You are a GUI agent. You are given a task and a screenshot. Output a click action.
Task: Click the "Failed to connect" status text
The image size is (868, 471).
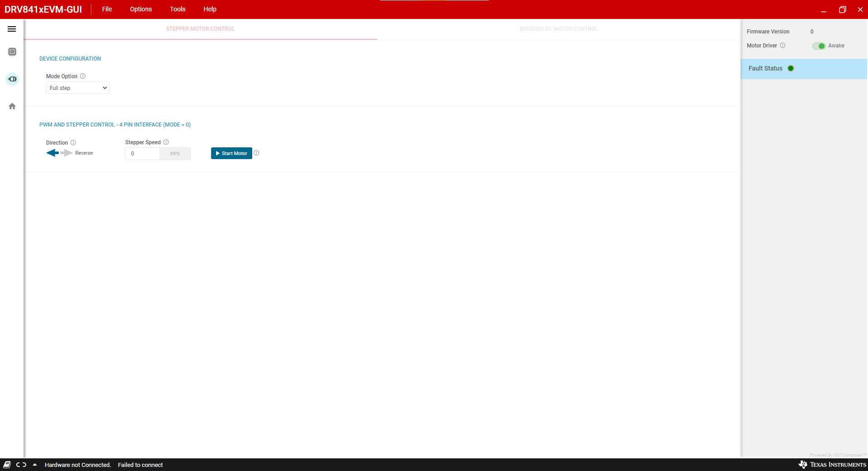[140, 465]
